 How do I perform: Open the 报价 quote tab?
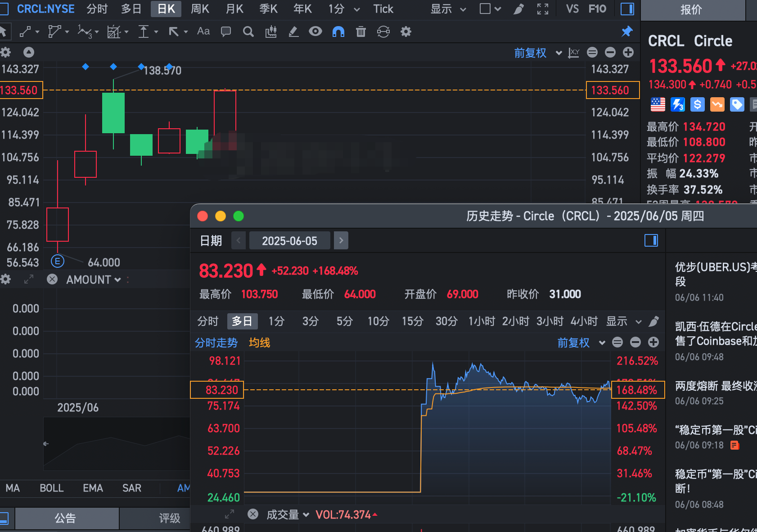(692, 9)
